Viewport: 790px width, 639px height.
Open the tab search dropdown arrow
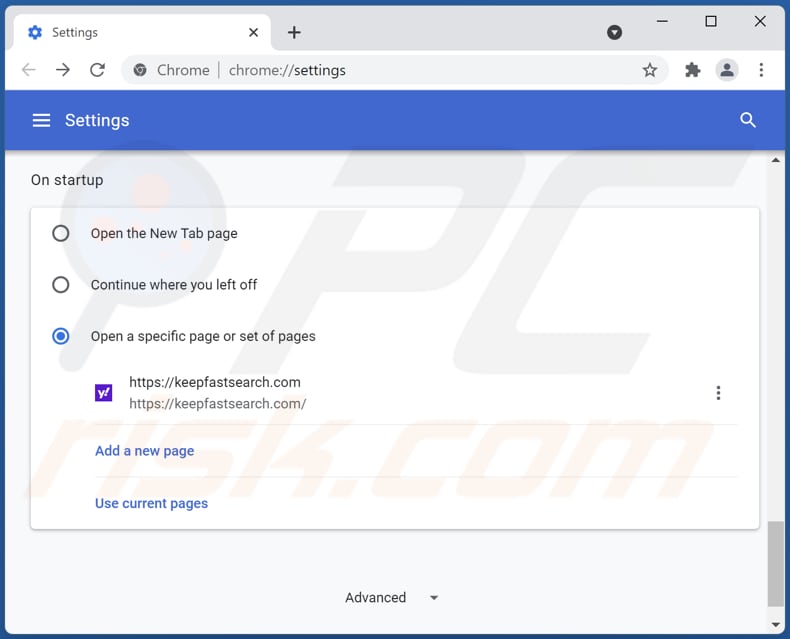pyautogui.click(x=615, y=32)
